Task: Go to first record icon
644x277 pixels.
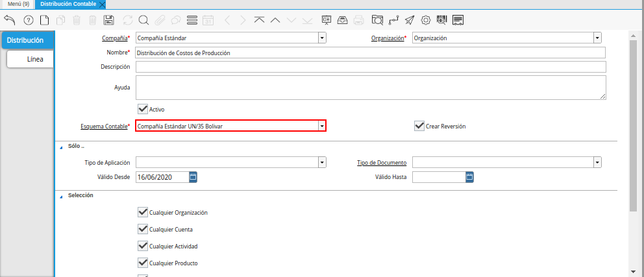Action: [259, 19]
